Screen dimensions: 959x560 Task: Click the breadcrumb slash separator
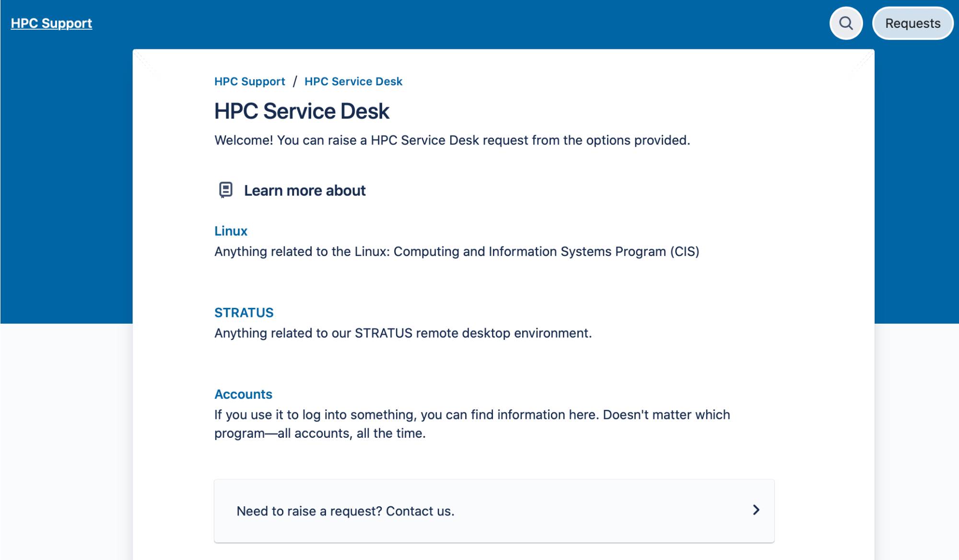[x=295, y=82]
